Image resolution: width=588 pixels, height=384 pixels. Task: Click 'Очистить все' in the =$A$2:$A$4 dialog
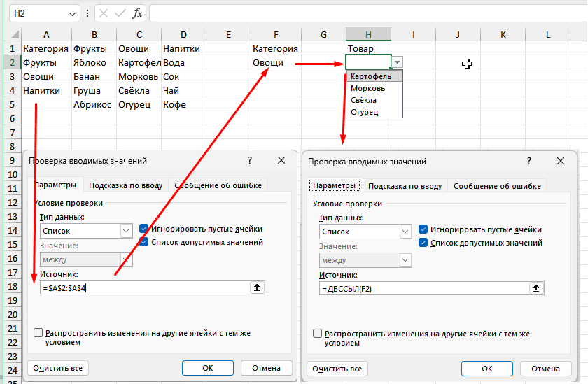[x=59, y=368]
